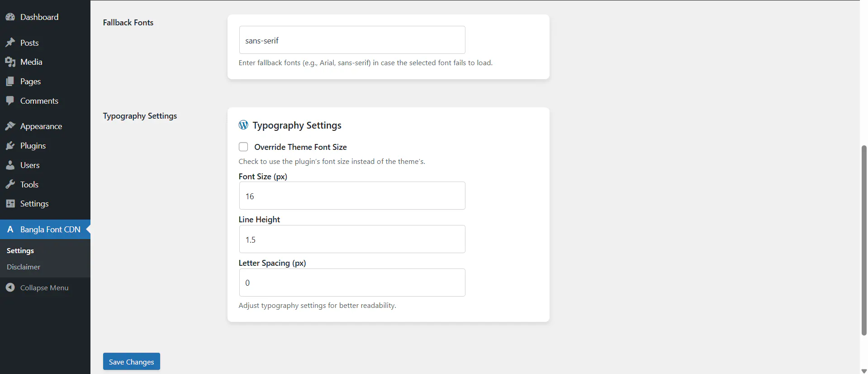Click the WordPress logo beside Typography Settings
The height and width of the screenshot is (374, 868).
(243, 125)
